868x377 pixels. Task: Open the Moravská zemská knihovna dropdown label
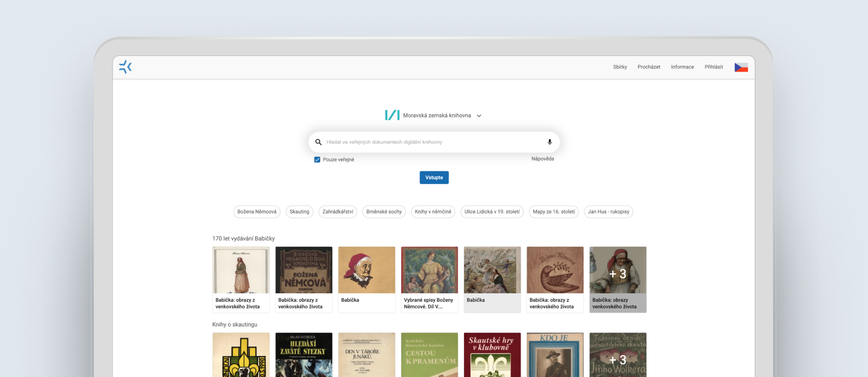(x=437, y=115)
